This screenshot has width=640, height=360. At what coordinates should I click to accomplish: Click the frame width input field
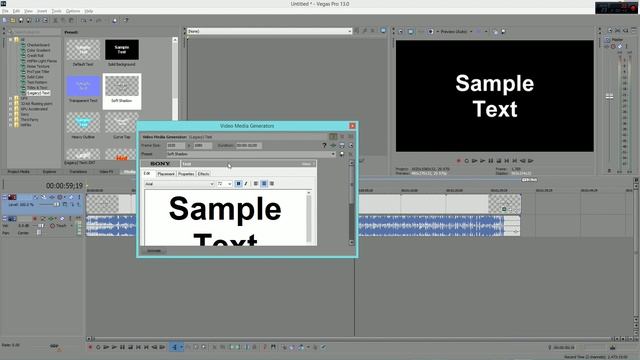pos(176,145)
